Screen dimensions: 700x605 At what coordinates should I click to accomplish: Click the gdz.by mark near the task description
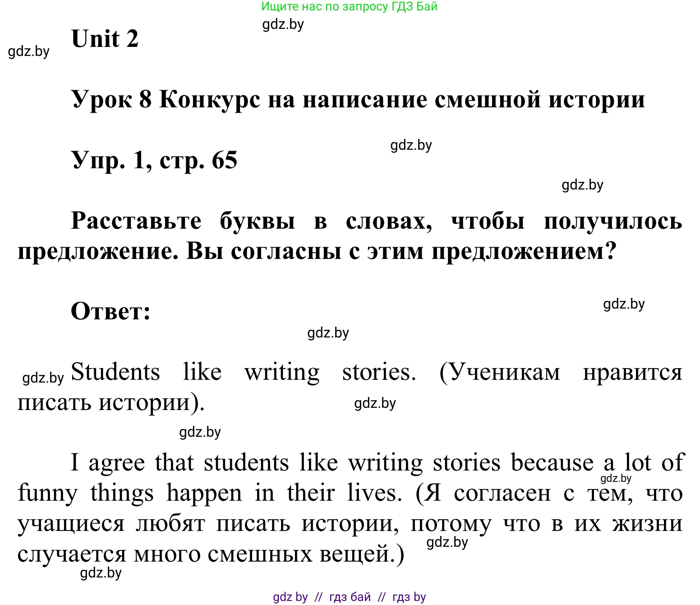[582, 185]
